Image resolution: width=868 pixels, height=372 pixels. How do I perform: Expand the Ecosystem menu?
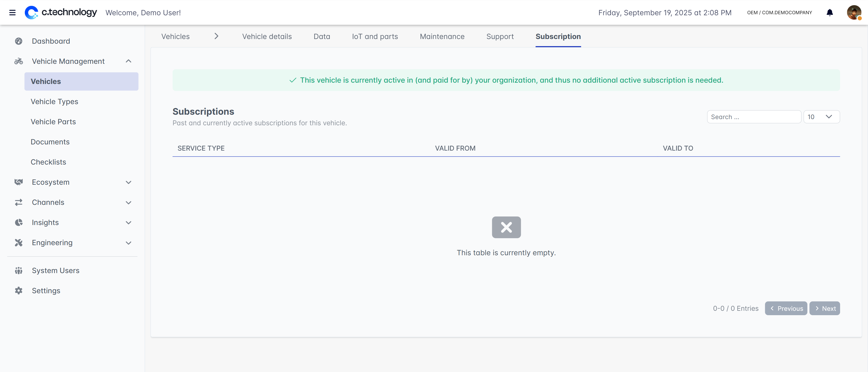(x=128, y=182)
